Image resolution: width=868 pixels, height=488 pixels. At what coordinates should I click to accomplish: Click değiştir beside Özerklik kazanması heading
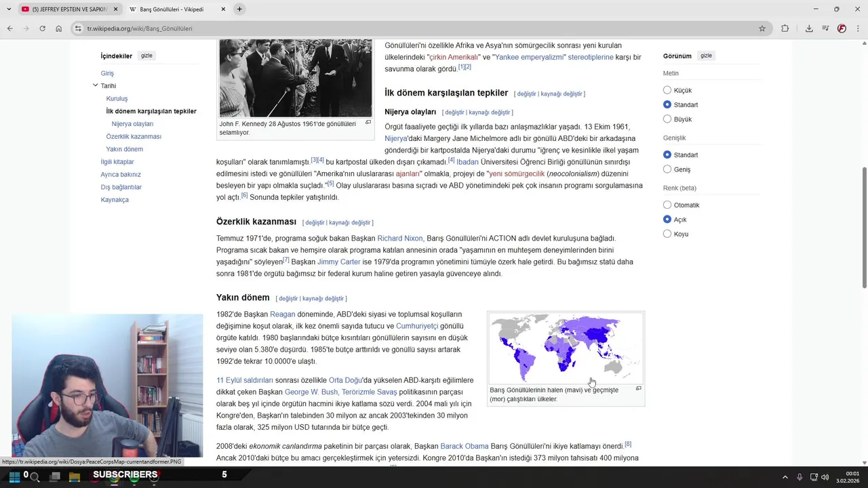coord(315,222)
